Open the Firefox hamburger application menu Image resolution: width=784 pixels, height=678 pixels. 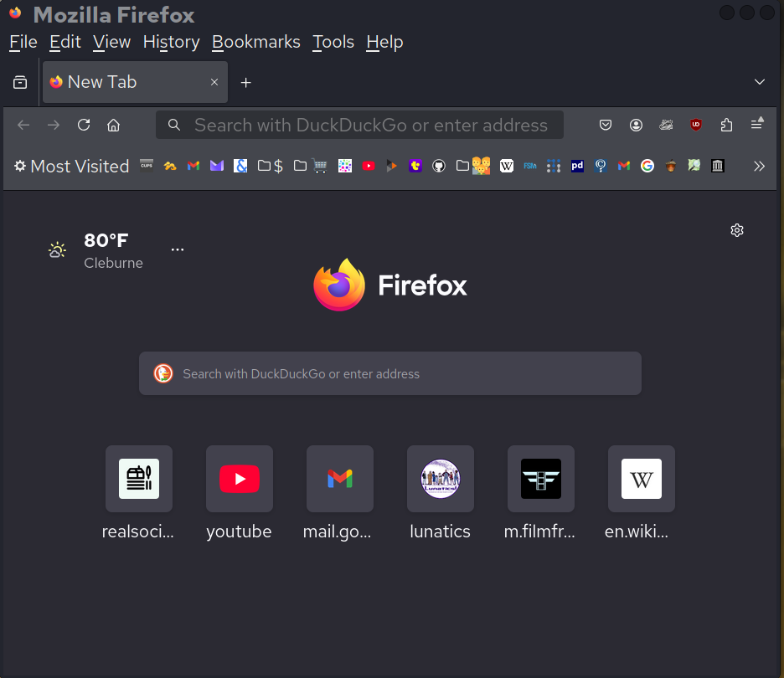tap(756, 125)
